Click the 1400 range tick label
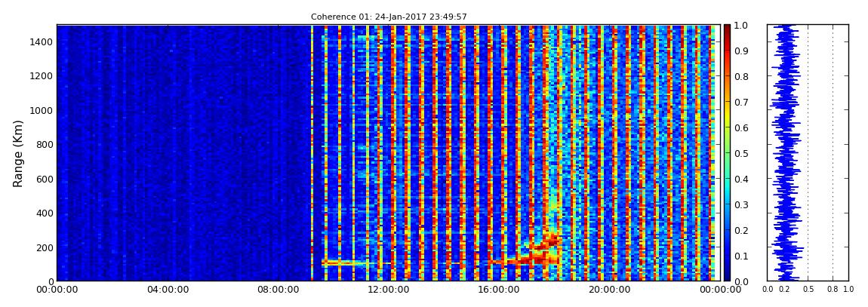The height and width of the screenshot is (307, 868). tap(41, 42)
